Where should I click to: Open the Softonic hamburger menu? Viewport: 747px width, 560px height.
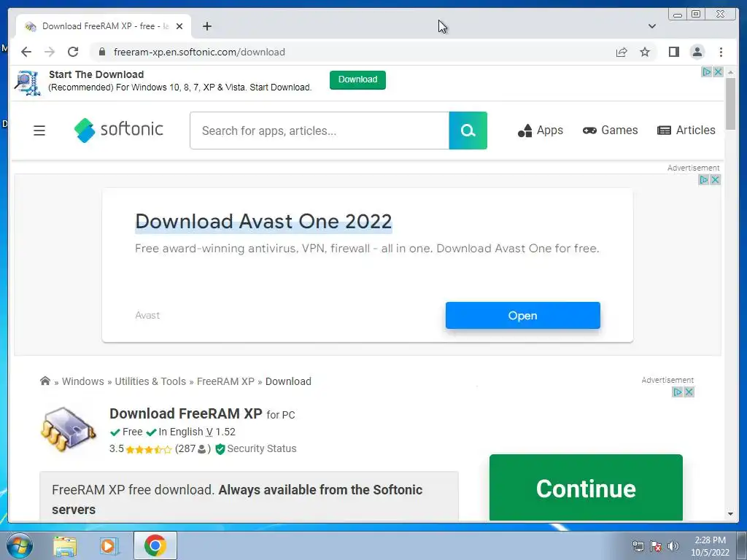39,130
